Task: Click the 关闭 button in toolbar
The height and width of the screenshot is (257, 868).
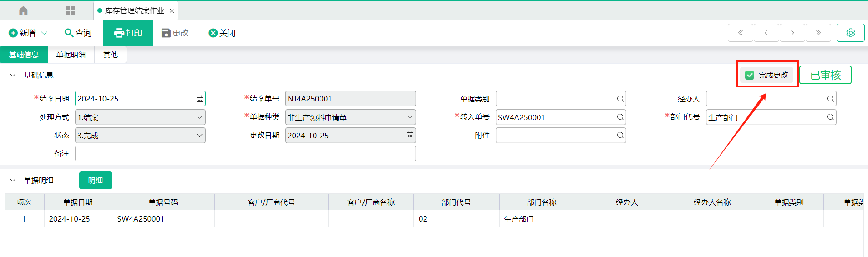Action: point(222,33)
